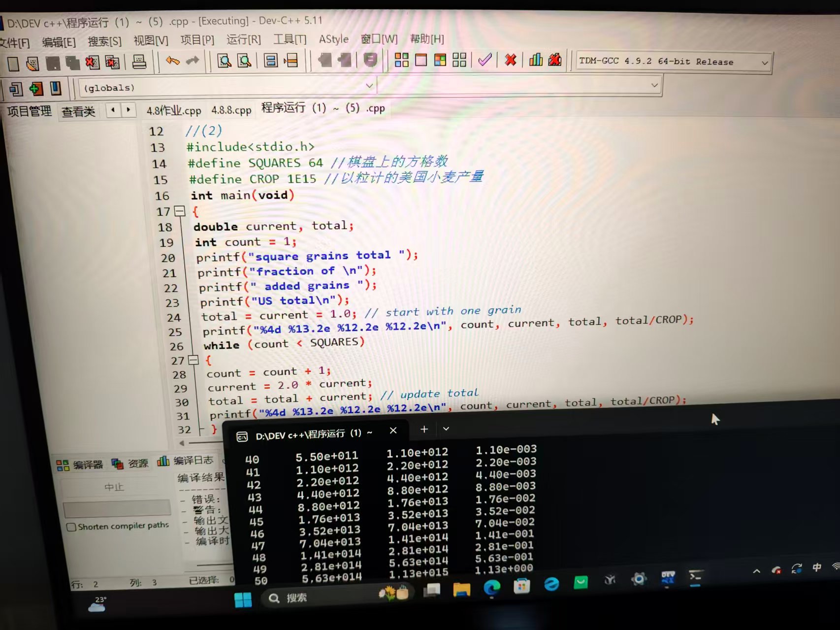Click the Undo arrow icon
This screenshot has height=630, width=840.
pos(172,60)
